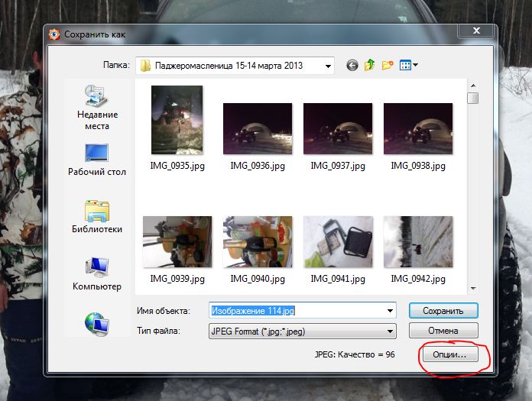Click the file list scroll down arrow

pos(473,289)
